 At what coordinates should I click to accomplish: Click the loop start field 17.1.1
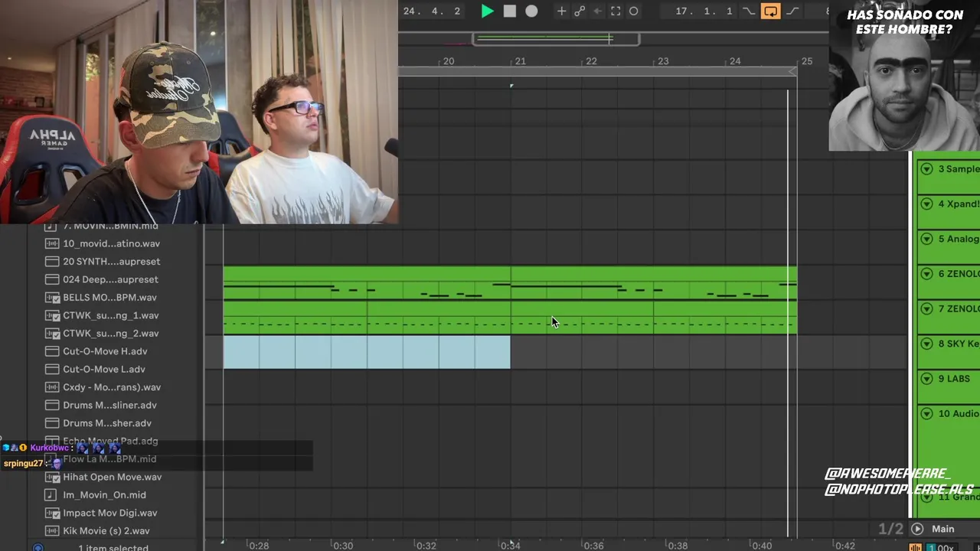coord(704,11)
